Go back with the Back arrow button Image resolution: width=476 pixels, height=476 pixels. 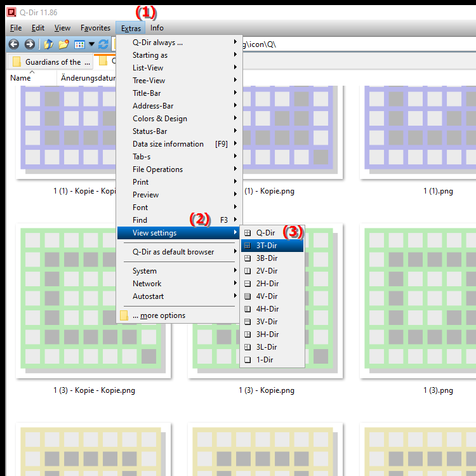(14, 44)
